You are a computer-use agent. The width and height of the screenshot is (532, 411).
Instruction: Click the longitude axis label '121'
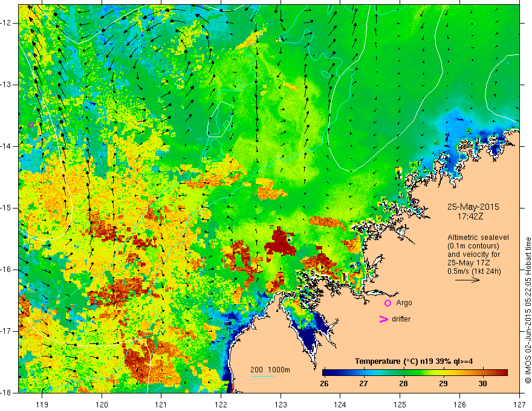click(161, 404)
